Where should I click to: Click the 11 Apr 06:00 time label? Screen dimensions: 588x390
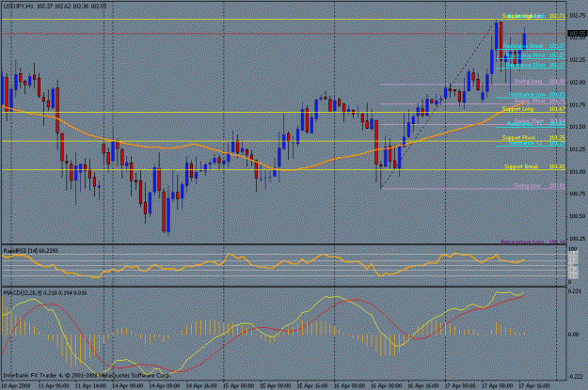tap(54, 385)
